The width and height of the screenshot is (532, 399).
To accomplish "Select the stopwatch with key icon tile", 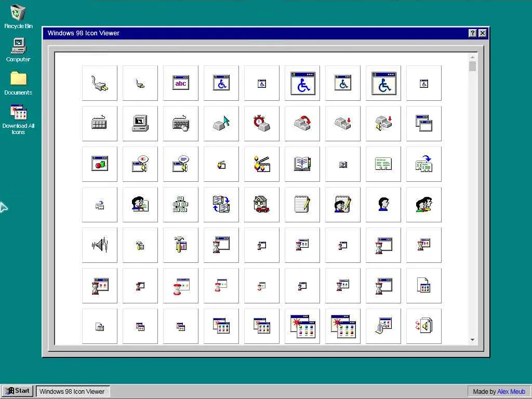I will pos(262,124).
